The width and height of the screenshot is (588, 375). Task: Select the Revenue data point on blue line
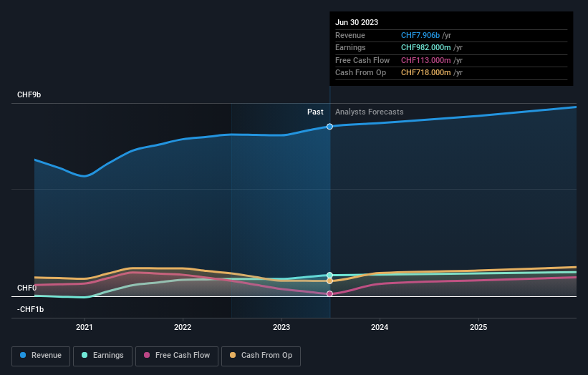point(329,127)
